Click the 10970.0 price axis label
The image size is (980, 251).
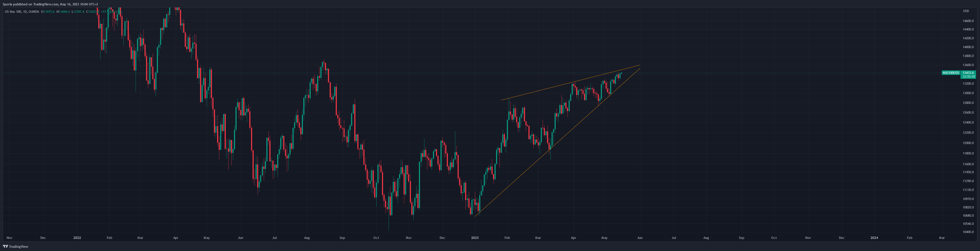pyautogui.click(x=968, y=199)
